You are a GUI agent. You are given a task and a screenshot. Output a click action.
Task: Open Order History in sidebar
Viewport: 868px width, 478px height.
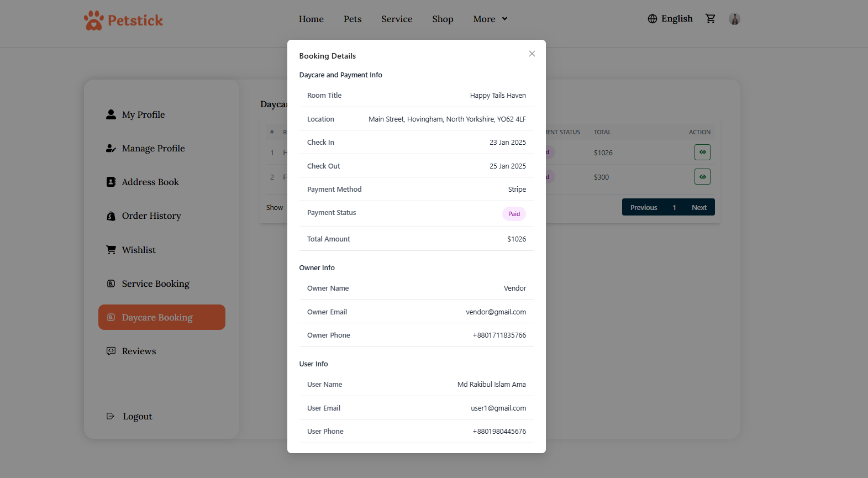click(151, 216)
